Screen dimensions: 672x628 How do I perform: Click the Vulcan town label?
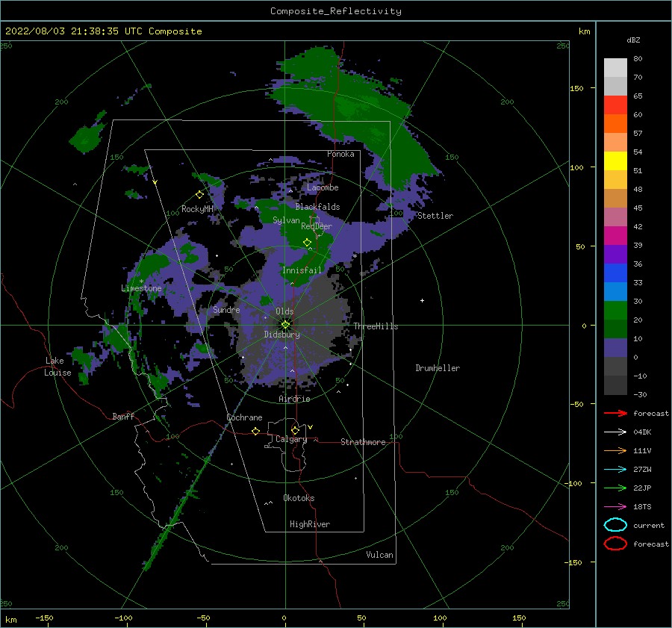pyautogui.click(x=379, y=555)
